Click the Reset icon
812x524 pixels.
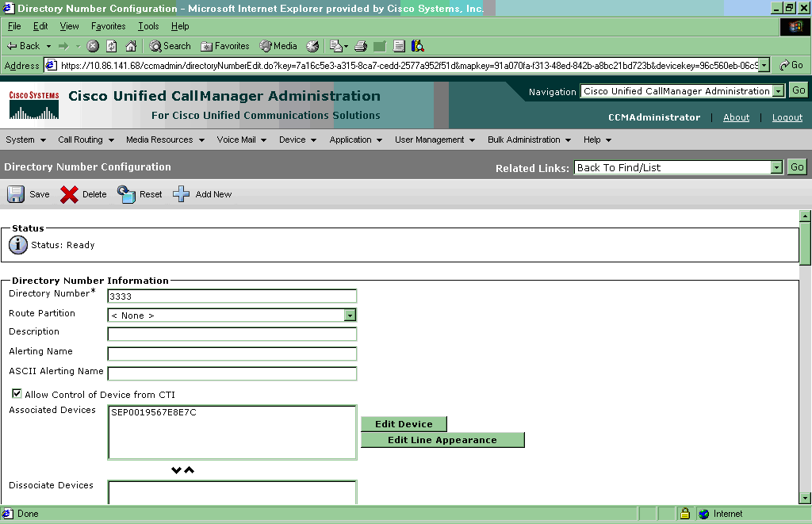tap(126, 194)
